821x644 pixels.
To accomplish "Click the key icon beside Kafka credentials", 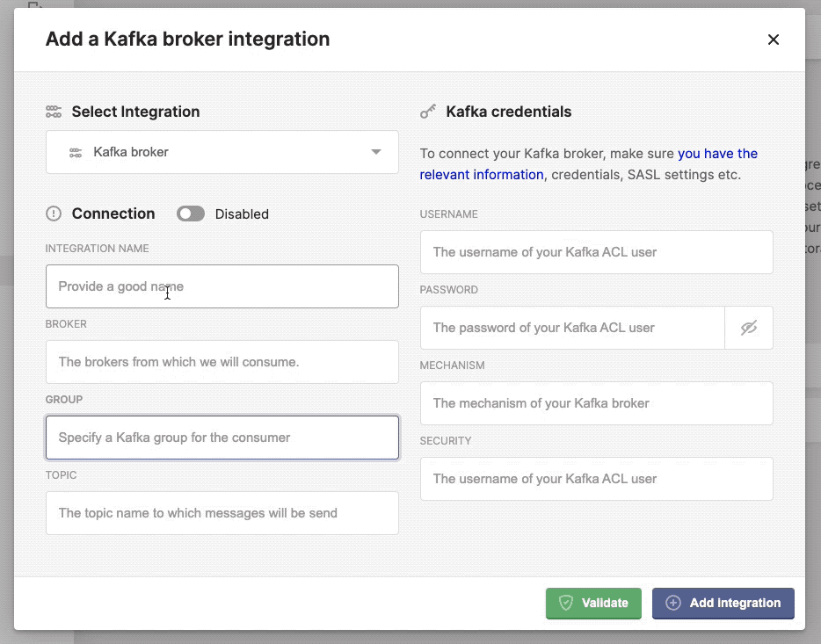I will pos(428,112).
